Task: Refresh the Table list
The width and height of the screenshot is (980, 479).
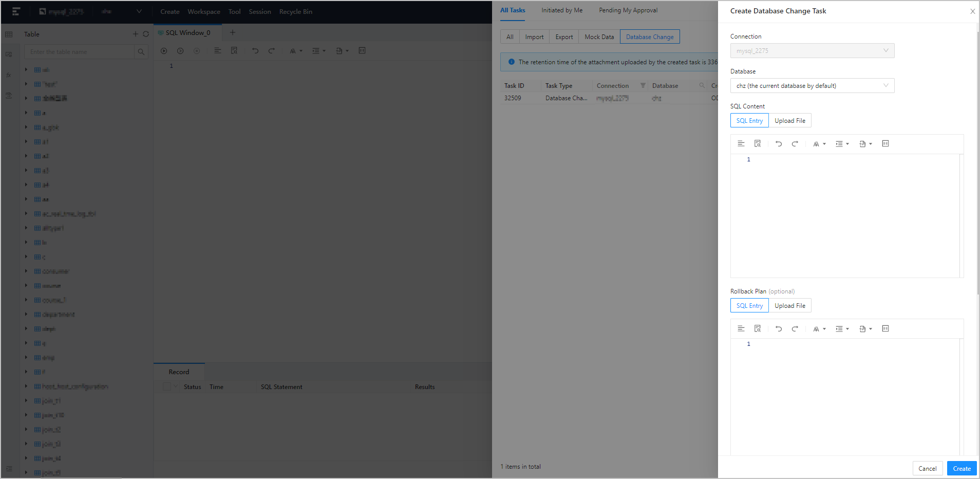Action: (x=146, y=34)
